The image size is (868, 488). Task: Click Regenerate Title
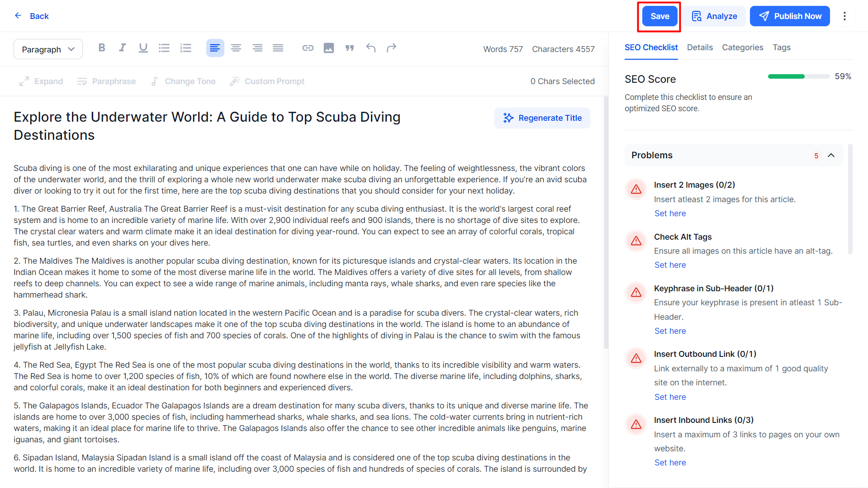pos(542,118)
